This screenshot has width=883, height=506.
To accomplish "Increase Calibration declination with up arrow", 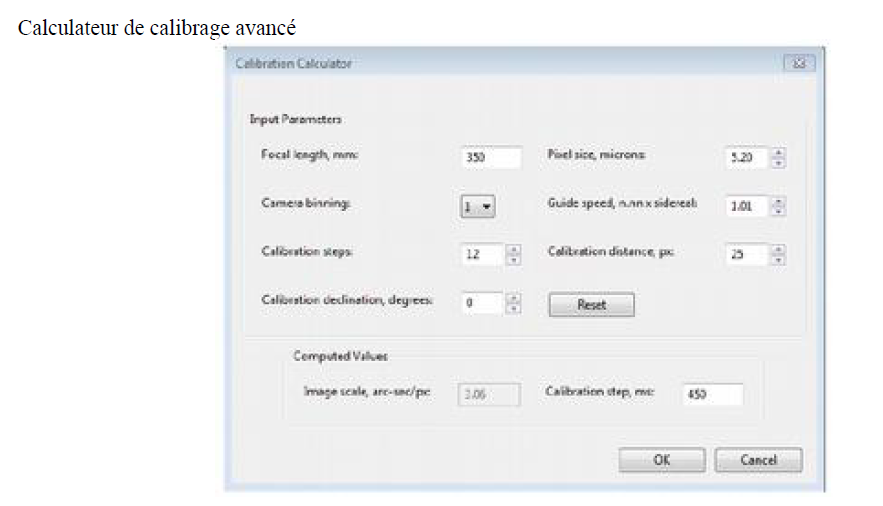I will click(514, 297).
